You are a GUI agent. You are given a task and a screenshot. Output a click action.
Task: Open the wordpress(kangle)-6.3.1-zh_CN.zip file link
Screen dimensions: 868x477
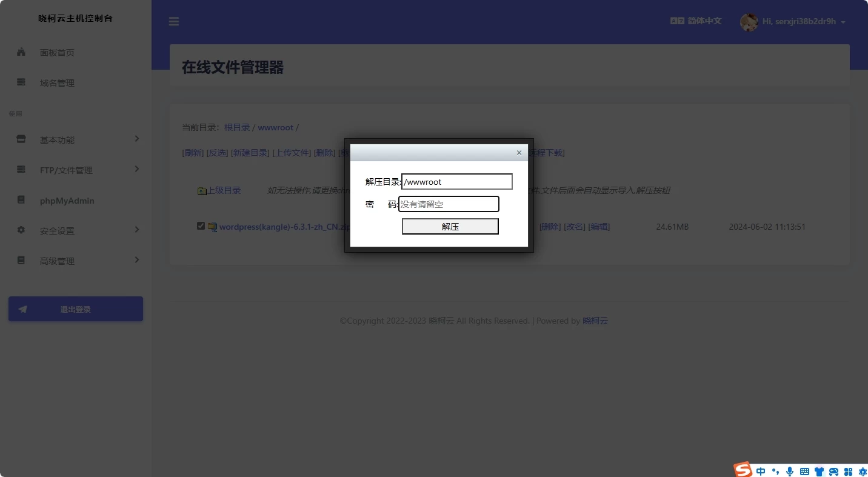coord(285,227)
